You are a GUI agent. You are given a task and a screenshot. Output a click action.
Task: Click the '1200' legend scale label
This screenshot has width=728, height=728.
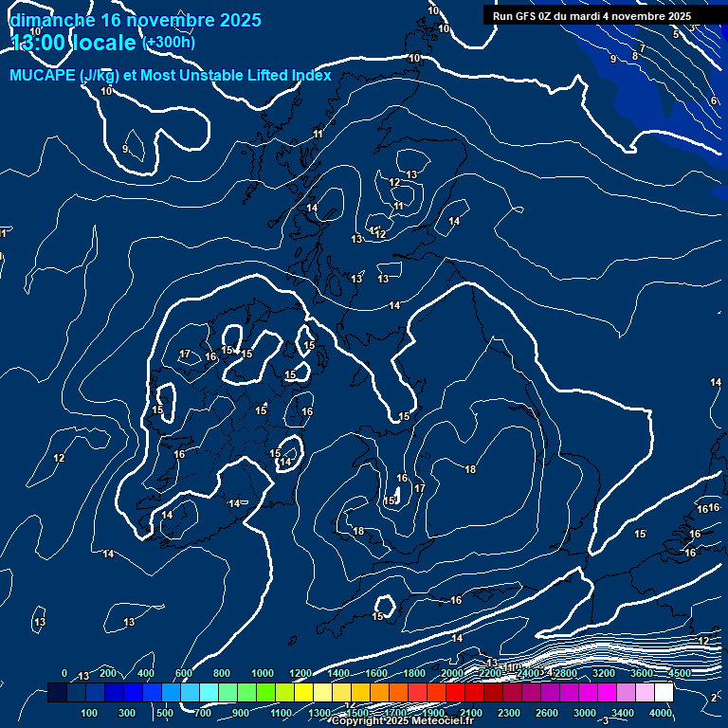300,673
